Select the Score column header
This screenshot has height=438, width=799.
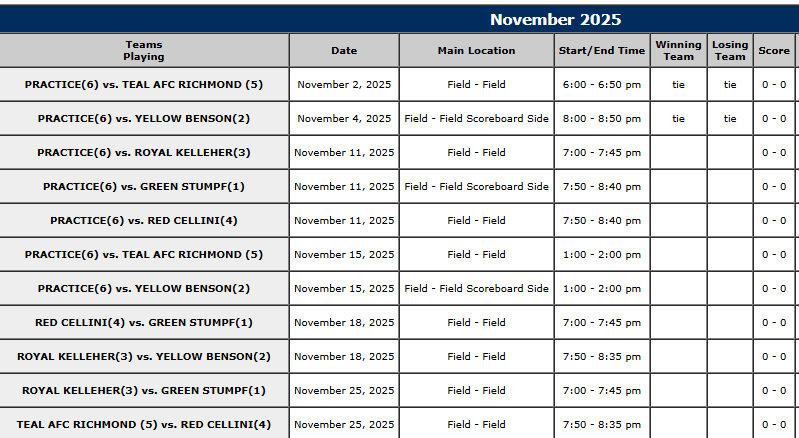(x=774, y=51)
